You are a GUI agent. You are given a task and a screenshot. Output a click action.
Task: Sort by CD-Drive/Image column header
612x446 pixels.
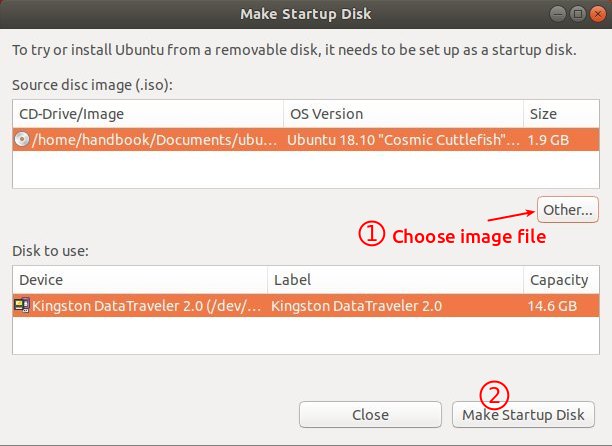(x=148, y=114)
